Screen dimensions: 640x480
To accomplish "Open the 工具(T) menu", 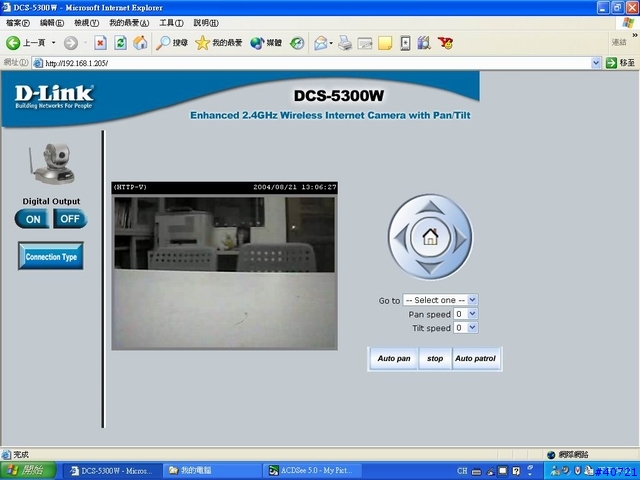I will (x=171, y=23).
